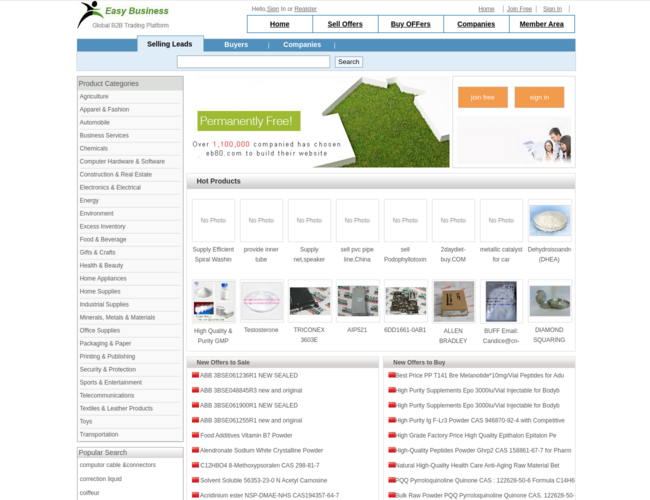Click the orange sign in button
The image size is (650, 500).
[539, 97]
